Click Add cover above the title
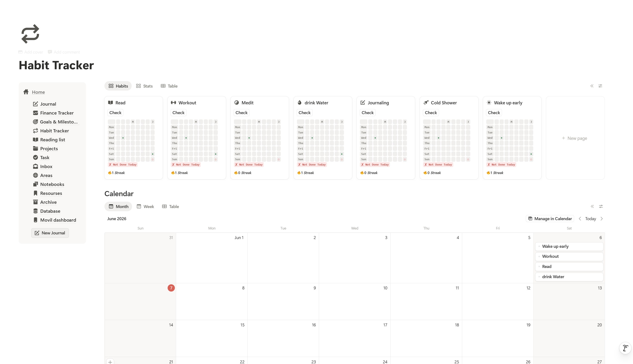Image resolution: width=633 pixels, height=364 pixels. [31, 52]
